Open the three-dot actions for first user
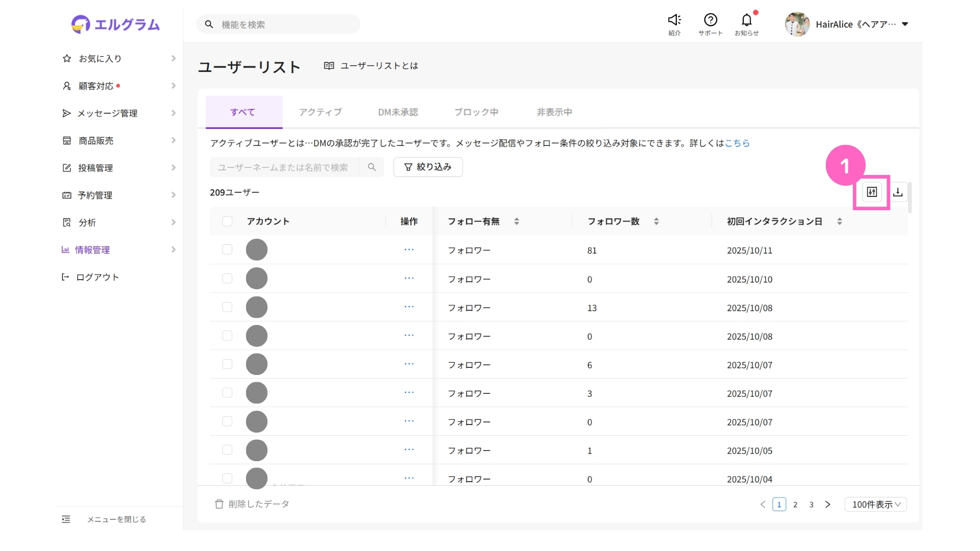The image size is (980, 551). (x=409, y=250)
